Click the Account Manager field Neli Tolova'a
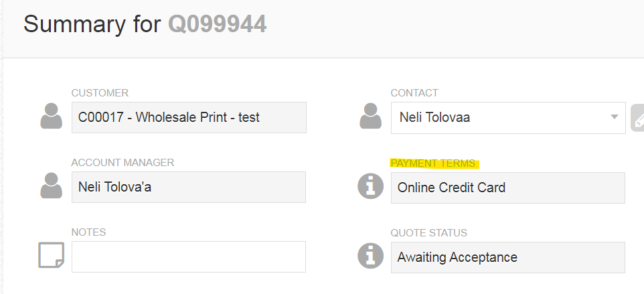Viewport: 644px width, 294px height. click(188, 187)
